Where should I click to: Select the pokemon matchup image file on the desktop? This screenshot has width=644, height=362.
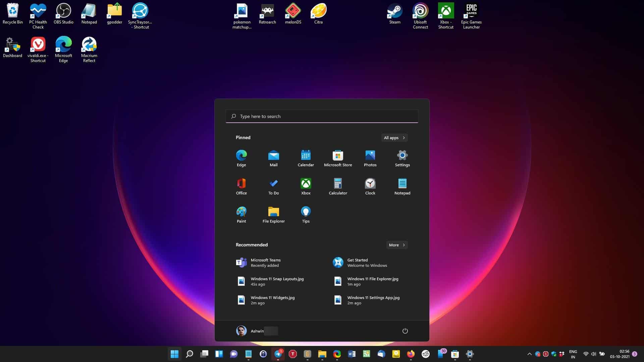[x=242, y=16]
